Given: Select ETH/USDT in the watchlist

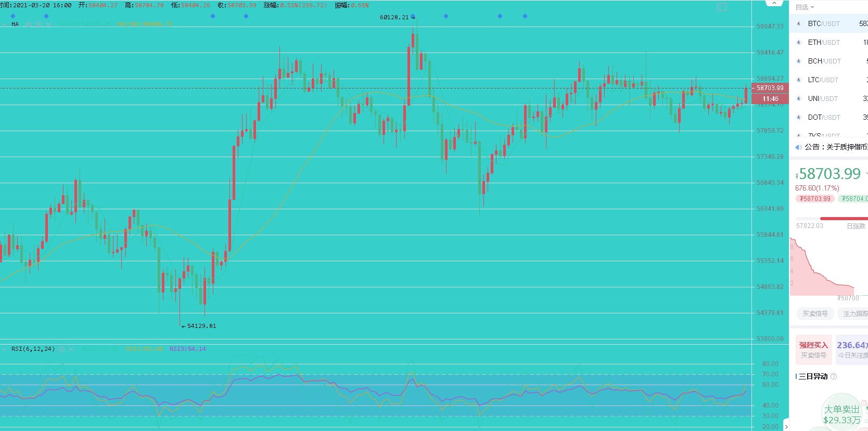Looking at the screenshot, I should [x=828, y=42].
